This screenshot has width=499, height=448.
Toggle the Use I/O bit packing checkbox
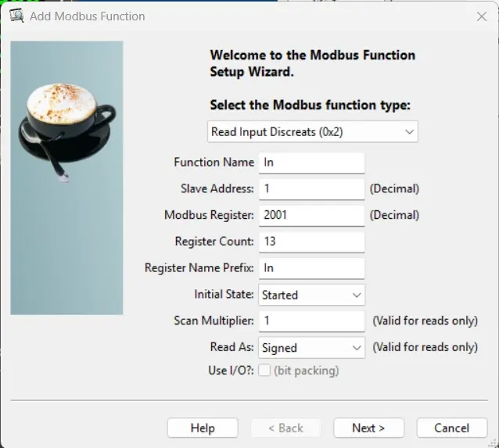pyautogui.click(x=264, y=371)
